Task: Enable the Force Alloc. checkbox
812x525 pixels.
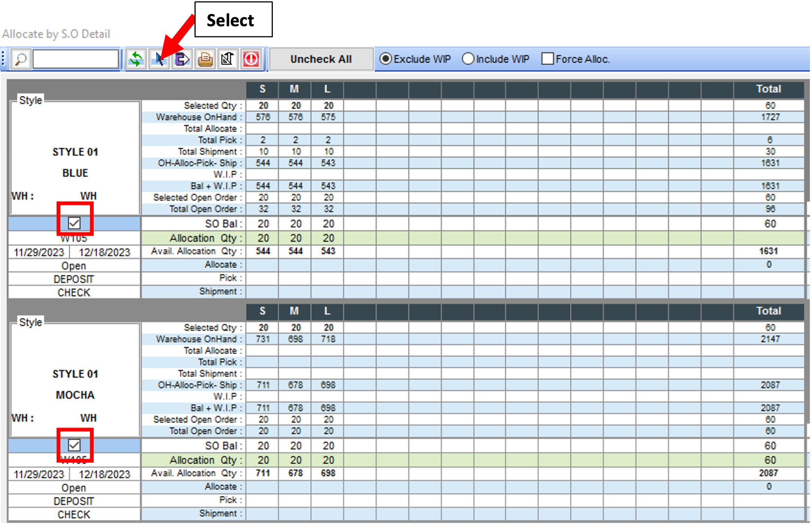Action: pyautogui.click(x=547, y=59)
